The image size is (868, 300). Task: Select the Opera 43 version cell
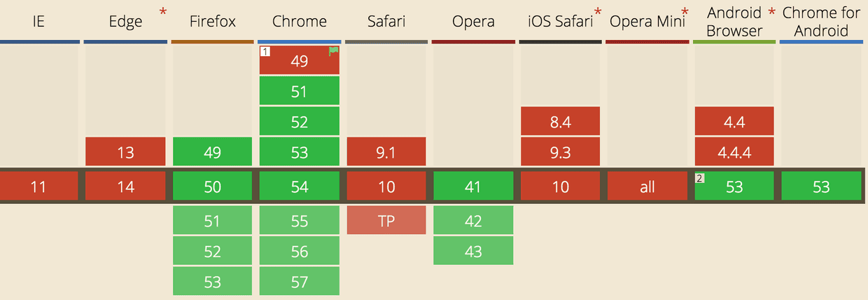473,251
